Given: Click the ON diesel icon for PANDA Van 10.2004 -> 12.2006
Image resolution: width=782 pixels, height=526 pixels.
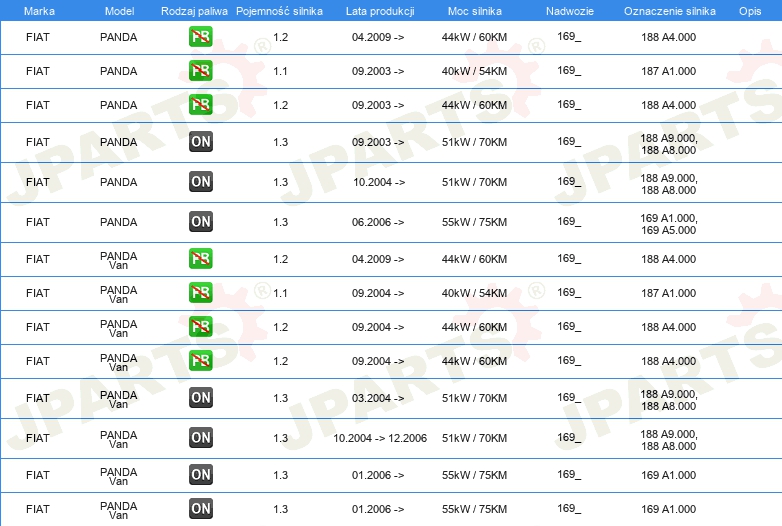Looking at the screenshot, I should 200,437.
